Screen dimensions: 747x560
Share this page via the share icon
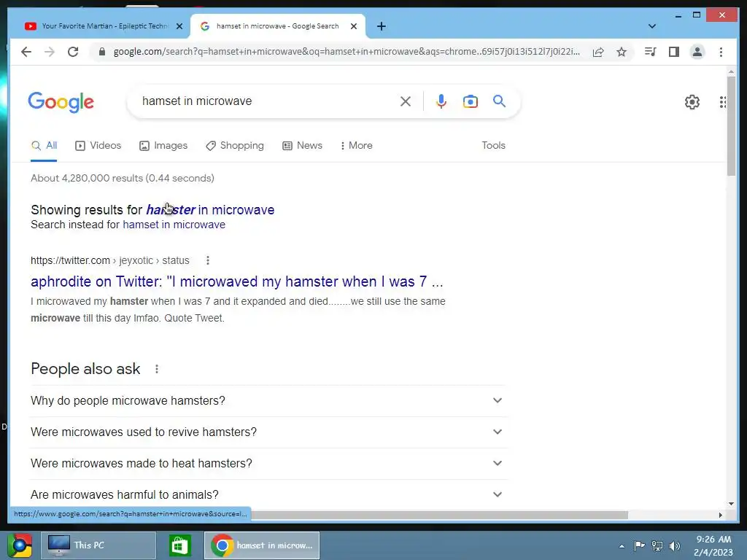(x=598, y=52)
